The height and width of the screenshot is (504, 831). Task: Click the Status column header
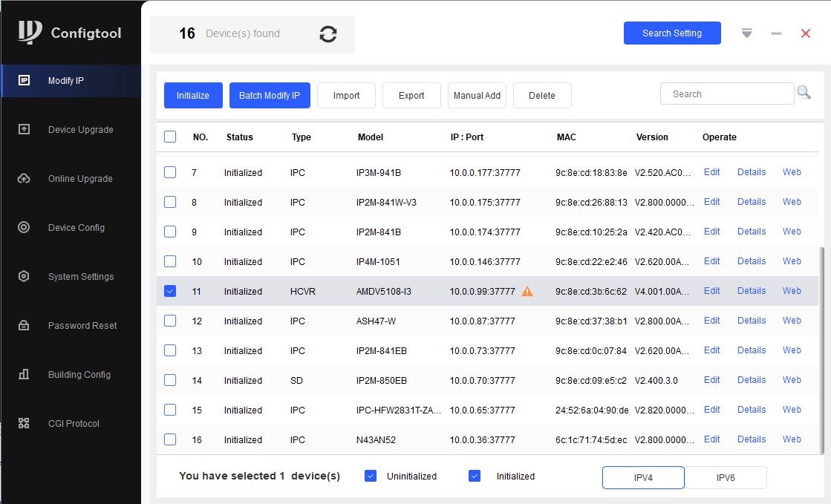[x=240, y=137]
